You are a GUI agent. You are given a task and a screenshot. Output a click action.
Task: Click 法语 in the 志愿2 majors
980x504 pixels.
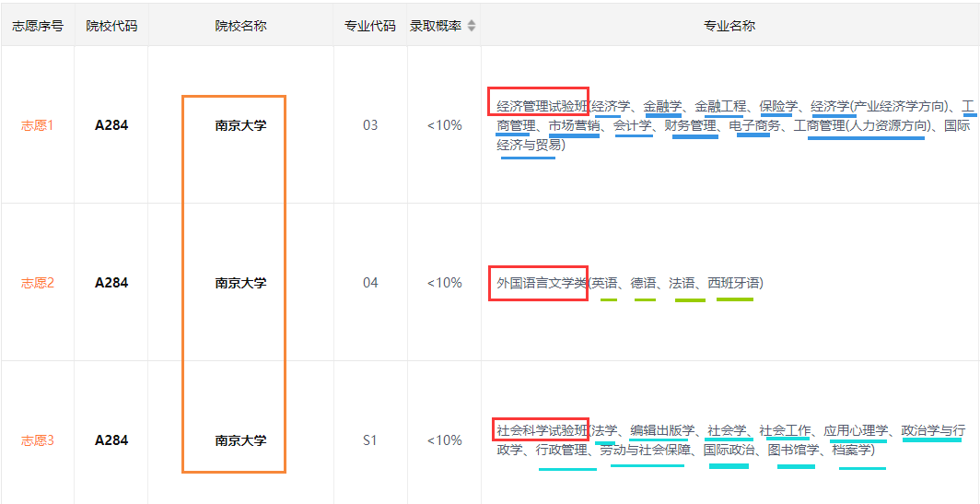tap(682, 283)
